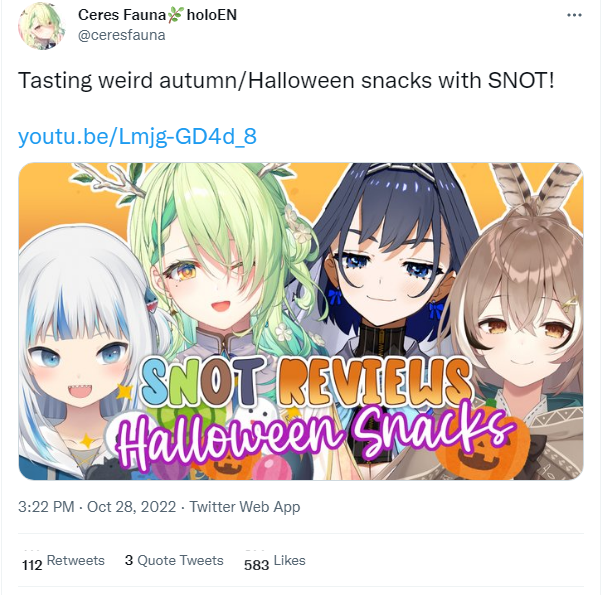The width and height of the screenshot is (603, 595).
Task: View the 3 Quote Tweets list
Action: [174, 560]
